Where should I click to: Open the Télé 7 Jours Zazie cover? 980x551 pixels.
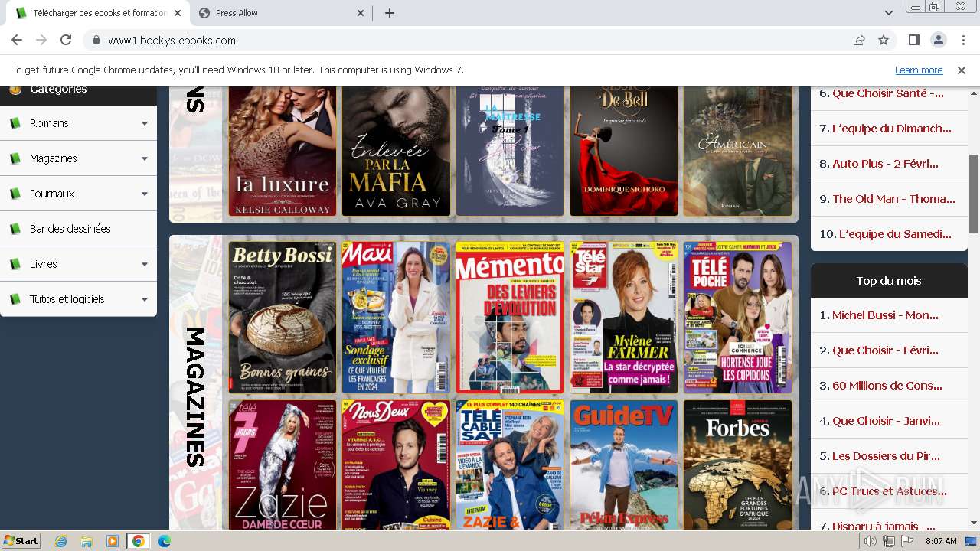pyautogui.click(x=282, y=465)
